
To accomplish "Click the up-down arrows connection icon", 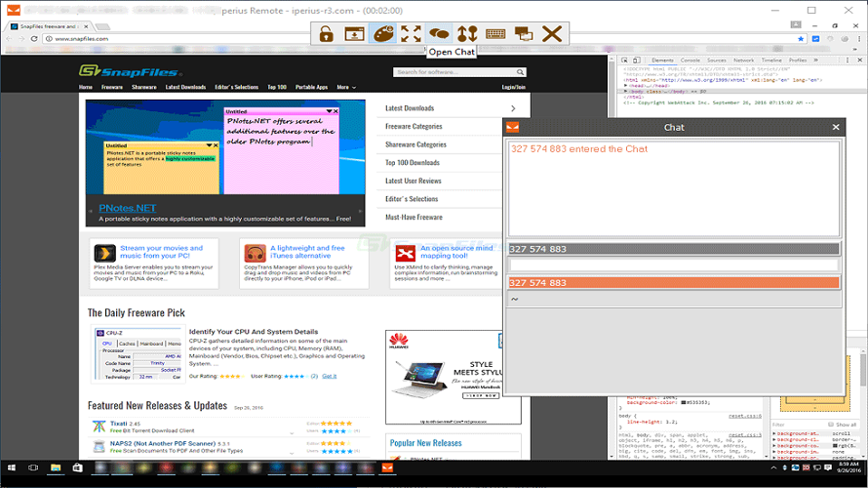I will coord(467,34).
